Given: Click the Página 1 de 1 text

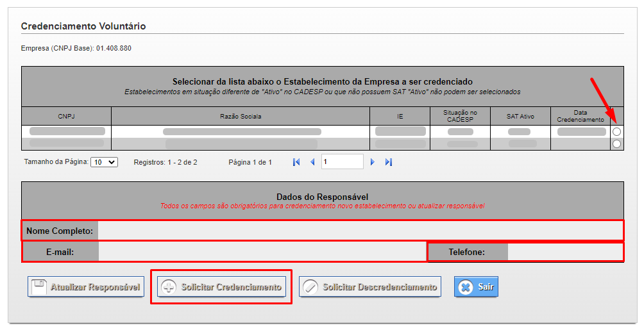Looking at the screenshot, I should (250, 162).
